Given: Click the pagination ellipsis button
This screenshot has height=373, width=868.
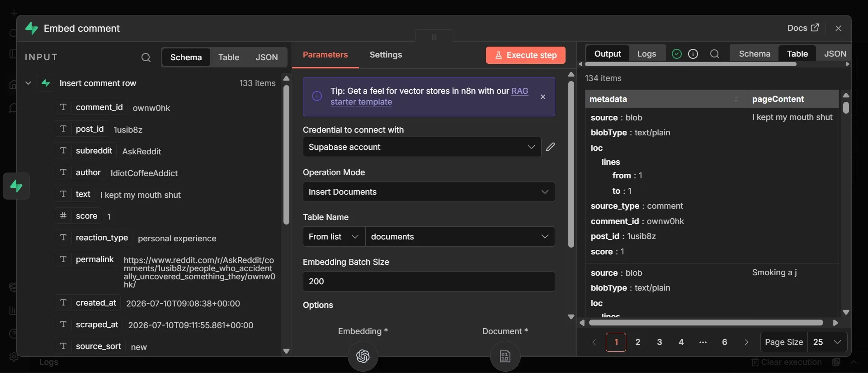Looking at the screenshot, I should pyautogui.click(x=703, y=342).
